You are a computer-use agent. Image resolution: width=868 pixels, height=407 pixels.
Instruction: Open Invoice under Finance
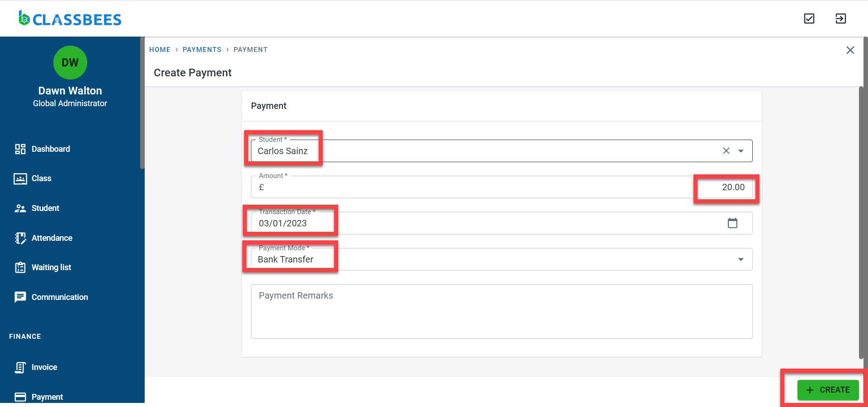tap(44, 367)
